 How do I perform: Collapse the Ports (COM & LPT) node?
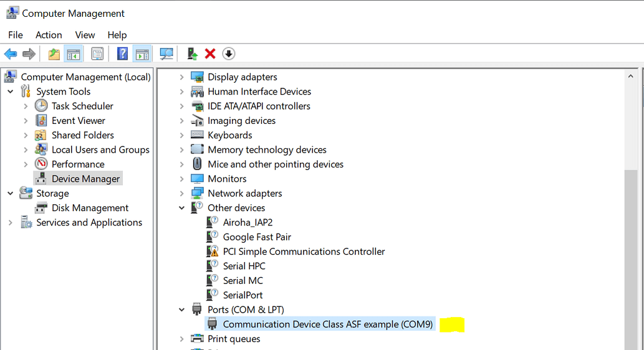(181, 310)
